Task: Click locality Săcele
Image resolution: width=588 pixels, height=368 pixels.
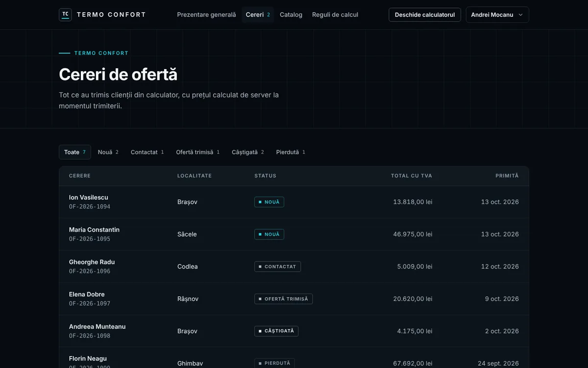Action: 187,234
